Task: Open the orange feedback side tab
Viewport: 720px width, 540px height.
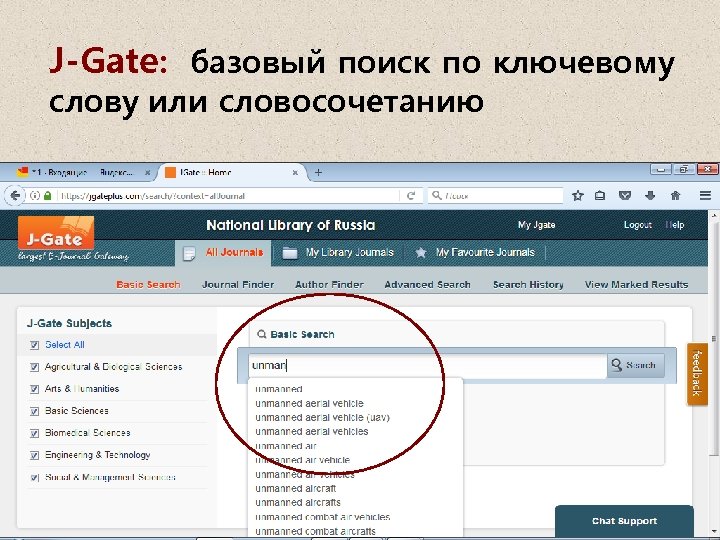Action: pyautogui.click(x=697, y=374)
